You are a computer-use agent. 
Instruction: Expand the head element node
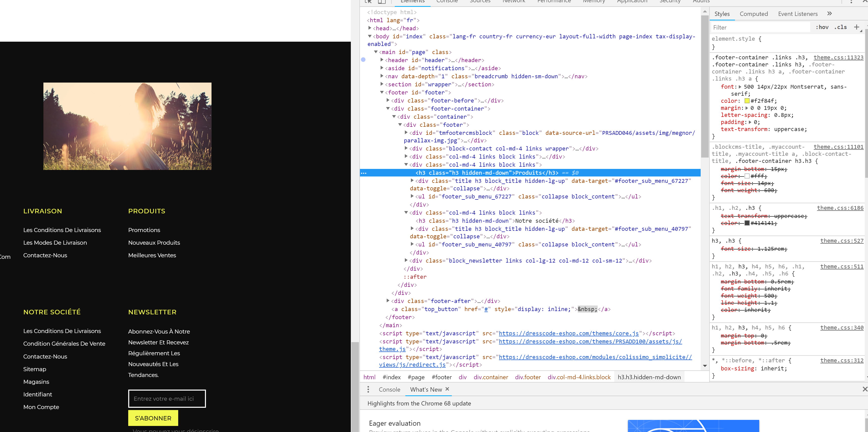(370, 28)
